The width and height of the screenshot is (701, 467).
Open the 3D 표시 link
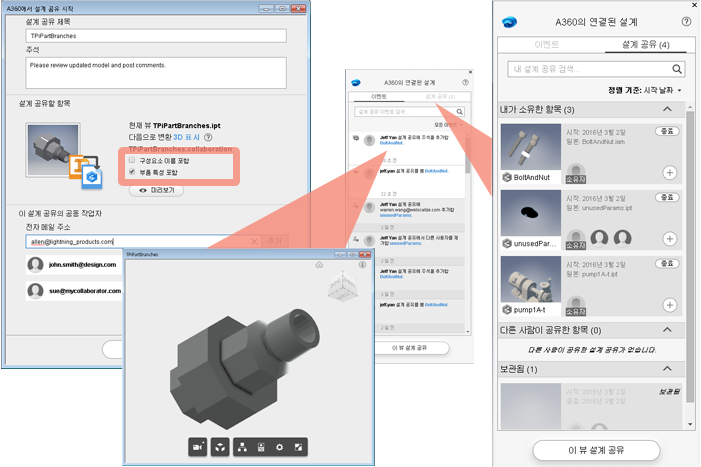click(186, 137)
